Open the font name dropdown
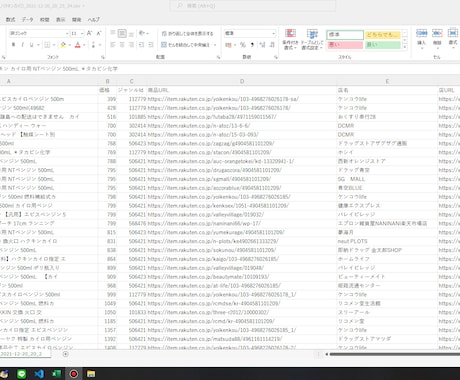Image resolution: width=460 pixels, height=380 pixels. [x=67, y=33]
